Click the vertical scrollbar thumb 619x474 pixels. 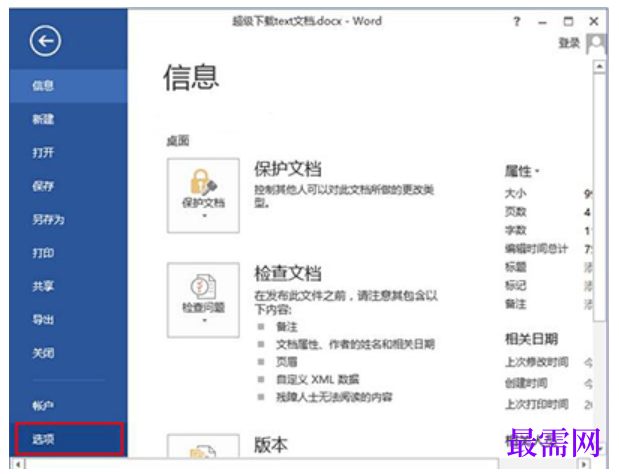599,197
